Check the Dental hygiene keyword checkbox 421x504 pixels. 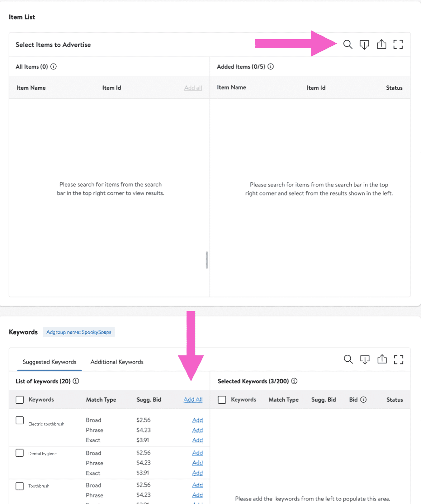click(20, 453)
